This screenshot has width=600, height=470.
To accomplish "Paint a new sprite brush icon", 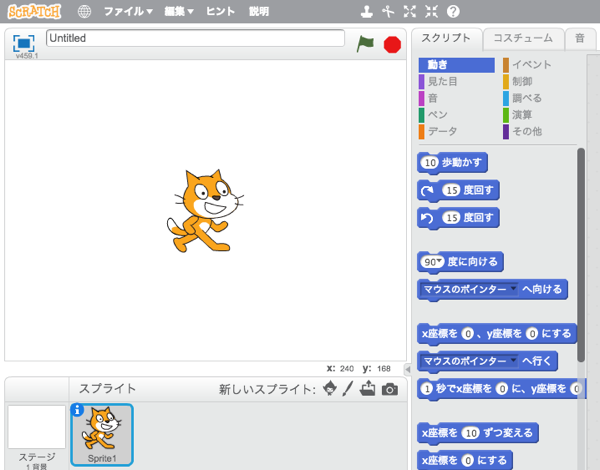I will [348, 388].
